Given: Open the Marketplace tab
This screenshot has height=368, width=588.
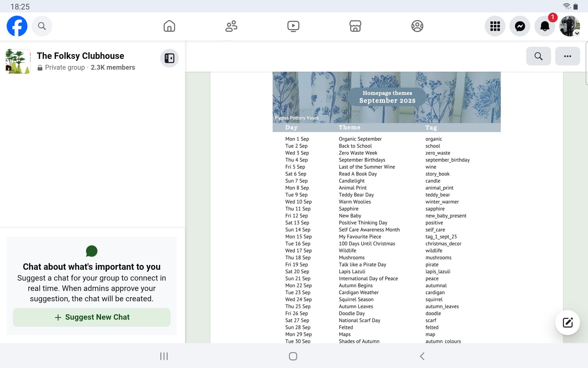Looking at the screenshot, I should click(x=355, y=26).
